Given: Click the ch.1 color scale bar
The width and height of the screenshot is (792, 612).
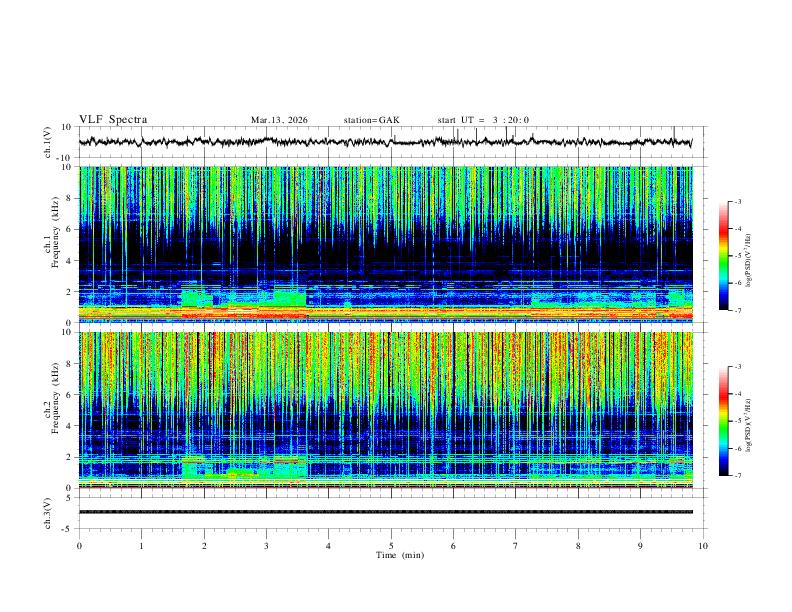Looking at the screenshot, I should click(724, 256).
